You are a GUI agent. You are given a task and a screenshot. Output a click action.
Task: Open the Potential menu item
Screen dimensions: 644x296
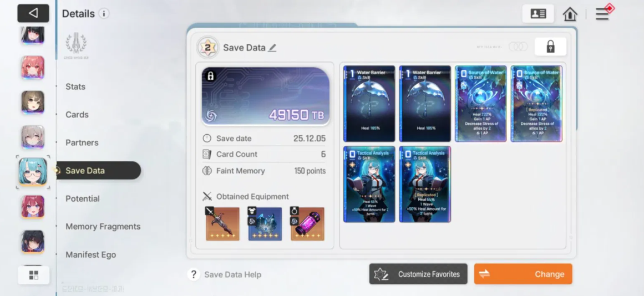(x=83, y=198)
